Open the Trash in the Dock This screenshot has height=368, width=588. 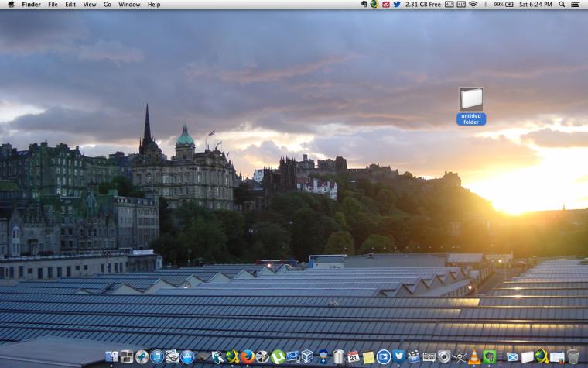click(573, 356)
